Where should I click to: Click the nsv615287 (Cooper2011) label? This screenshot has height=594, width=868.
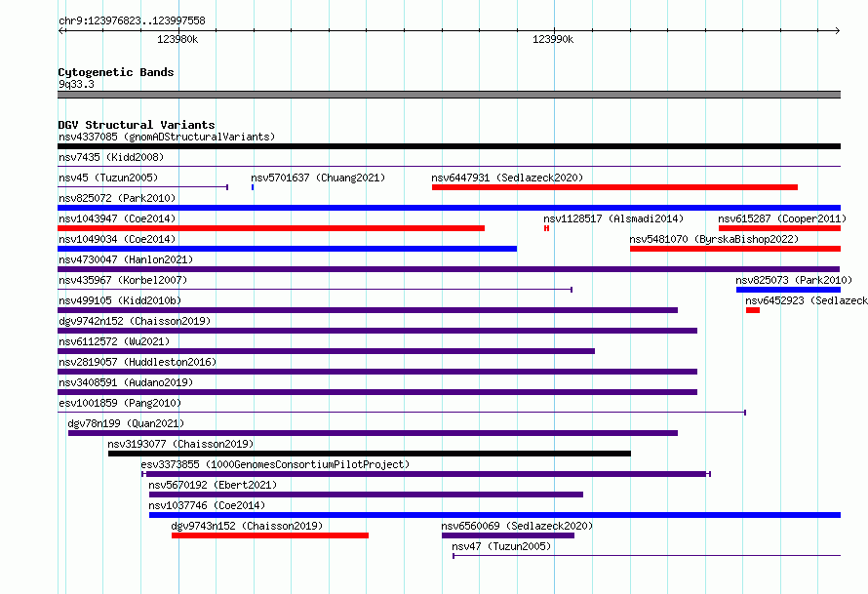[x=782, y=218]
